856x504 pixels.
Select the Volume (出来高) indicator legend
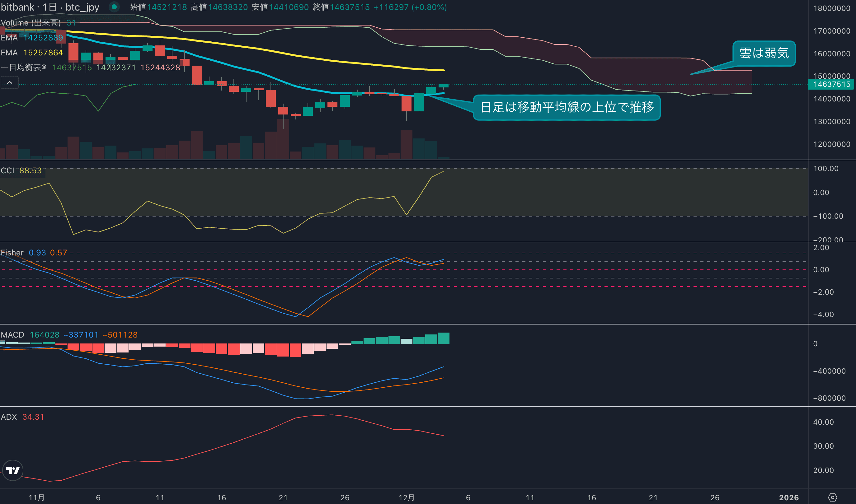point(31,23)
